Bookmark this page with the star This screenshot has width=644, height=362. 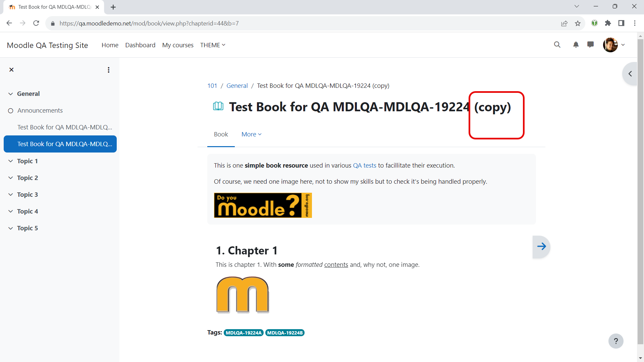(x=578, y=23)
